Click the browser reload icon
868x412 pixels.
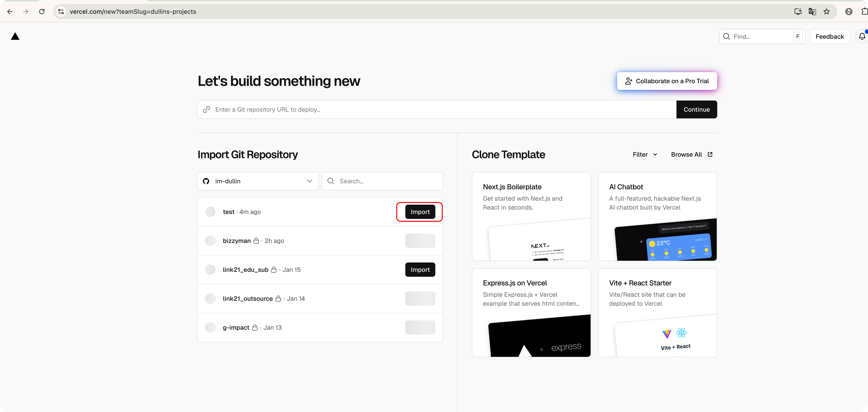(x=42, y=11)
